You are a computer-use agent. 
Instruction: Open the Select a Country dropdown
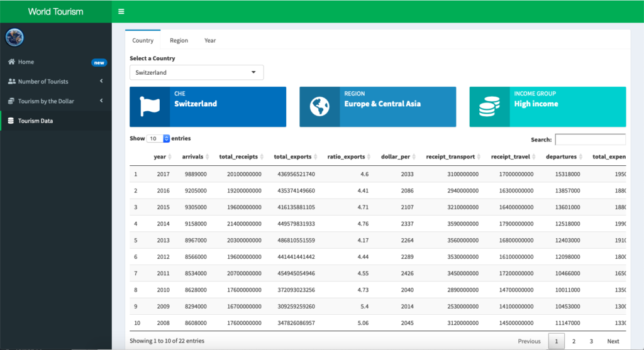point(197,73)
